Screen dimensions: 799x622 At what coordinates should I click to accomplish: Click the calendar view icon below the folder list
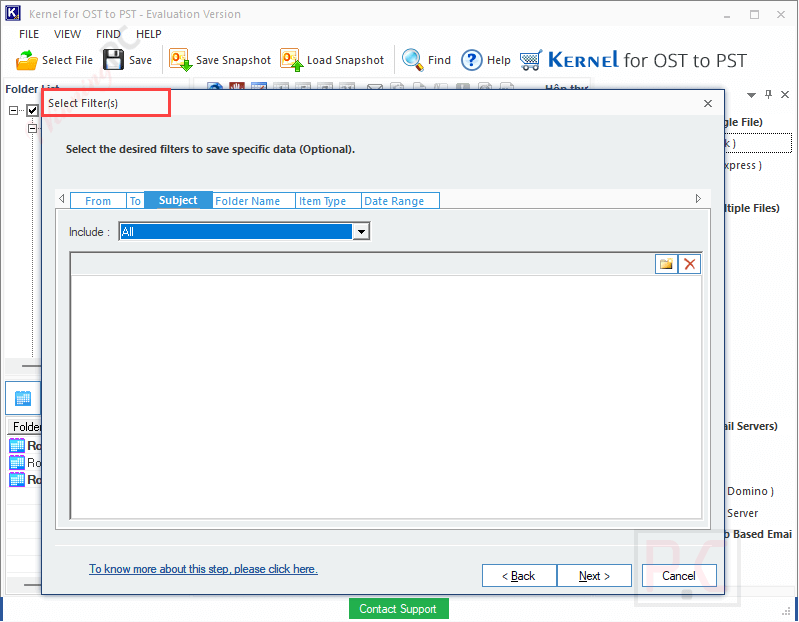pos(23,398)
